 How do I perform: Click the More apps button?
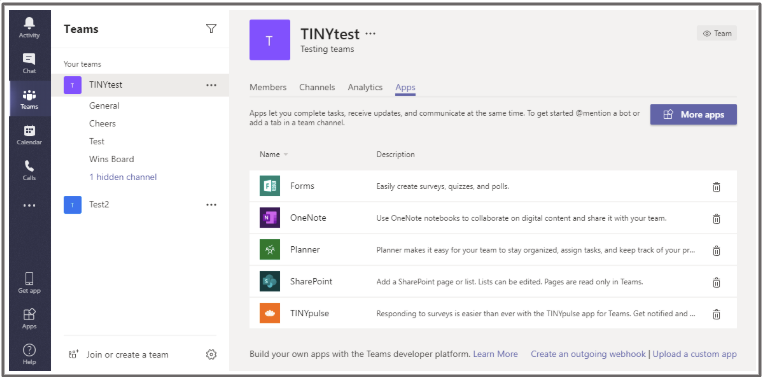[x=693, y=115]
